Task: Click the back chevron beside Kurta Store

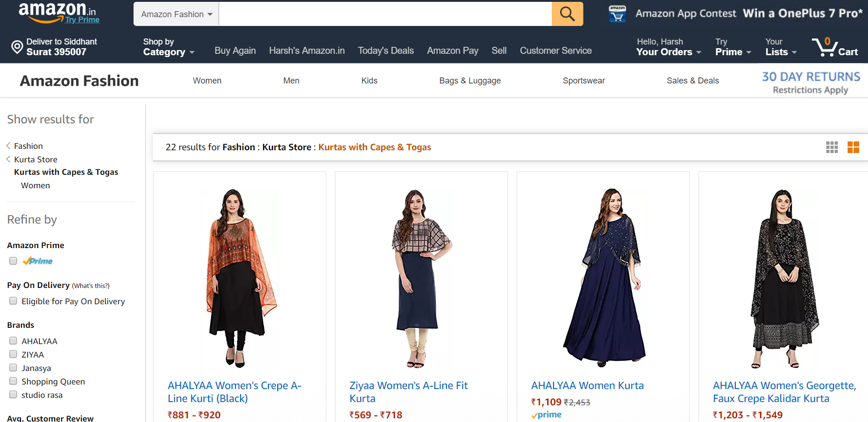Action: [x=8, y=159]
